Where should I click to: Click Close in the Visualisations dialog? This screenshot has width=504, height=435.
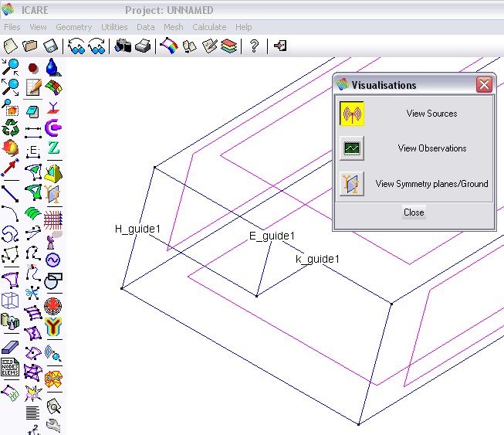pyautogui.click(x=414, y=212)
